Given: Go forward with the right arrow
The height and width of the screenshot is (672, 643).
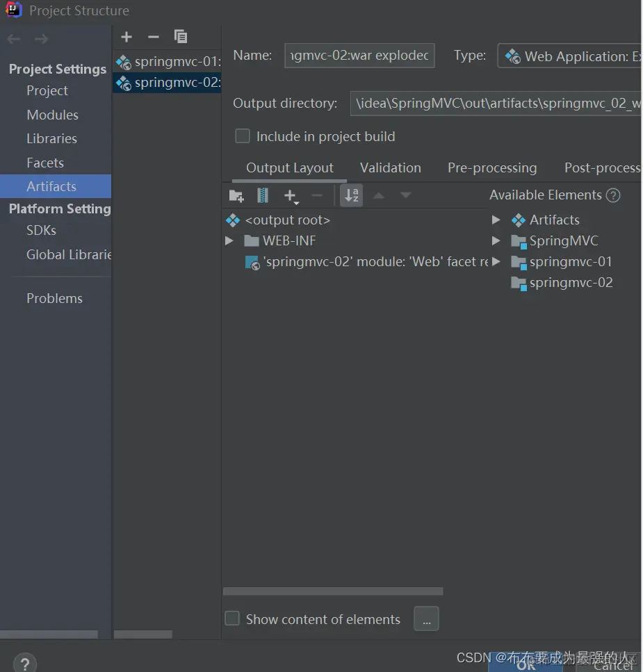Looking at the screenshot, I should (x=41, y=39).
